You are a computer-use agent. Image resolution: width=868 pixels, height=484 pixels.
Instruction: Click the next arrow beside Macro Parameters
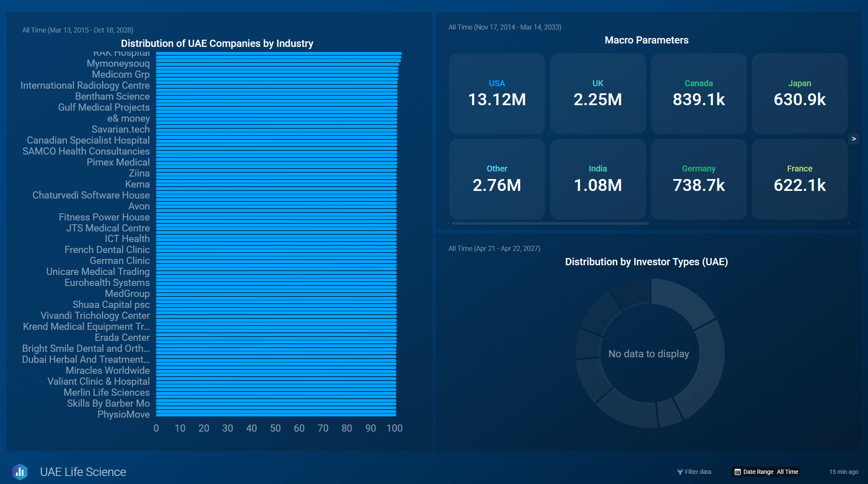click(853, 139)
